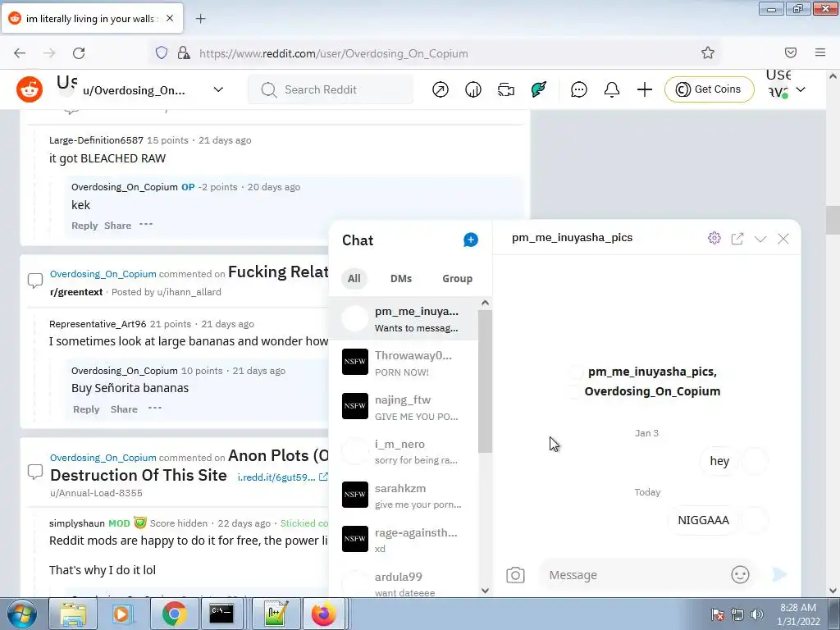Click the green feather NFT icon
Screen dimensions: 840x630
[x=538, y=89]
